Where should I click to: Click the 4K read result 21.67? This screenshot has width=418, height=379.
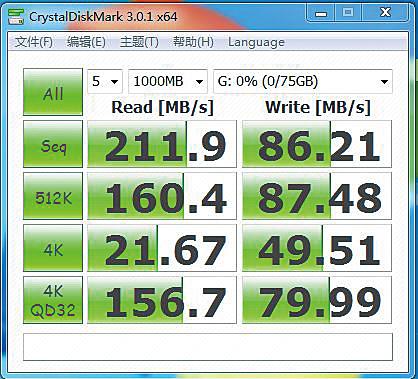pyautogui.click(x=162, y=248)
